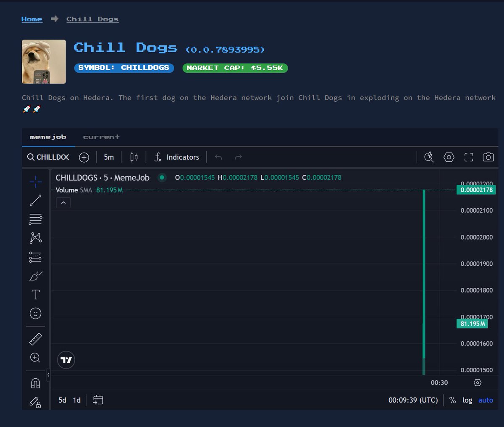Click the 0.00002178 current price label
Viewport: 504px width, 427px height.
[x=476, y=190]
